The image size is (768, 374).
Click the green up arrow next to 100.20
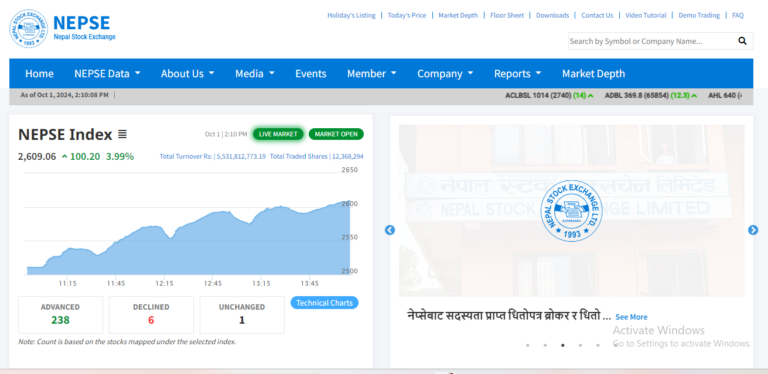[x=65, y=157]
